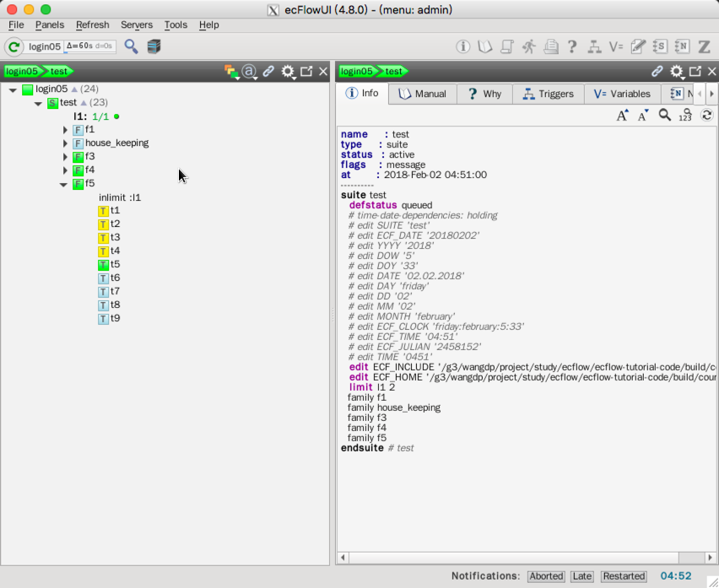Collapse the login05 server node
719x588 pixels.
pos(13,89)
